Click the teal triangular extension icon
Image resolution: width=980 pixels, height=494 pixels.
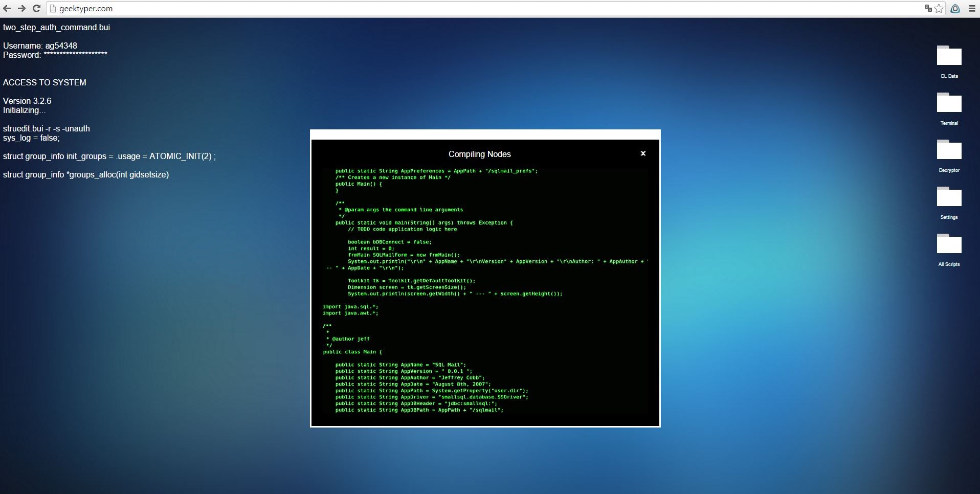tap(955, 8)
